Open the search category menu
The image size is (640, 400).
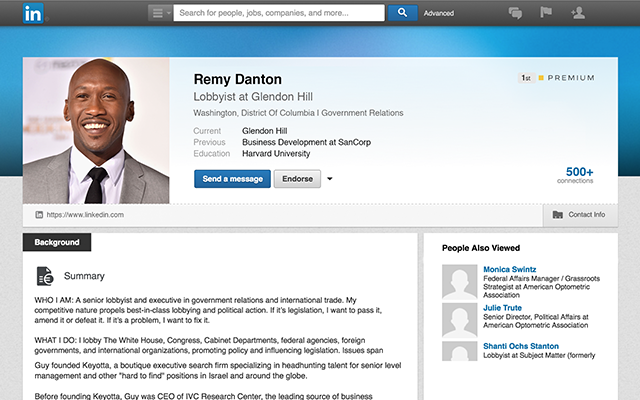[160, 13]
